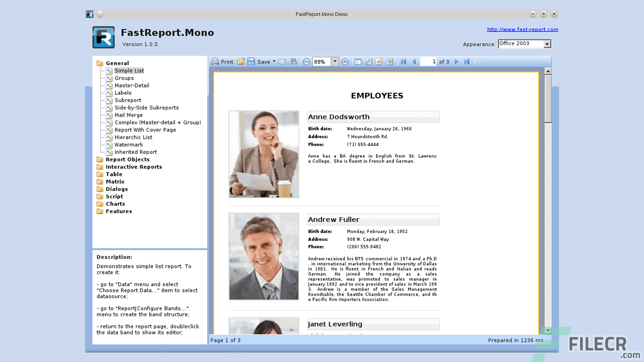Click the FastReport logo icon
The image size is (644, 362).
104,38
